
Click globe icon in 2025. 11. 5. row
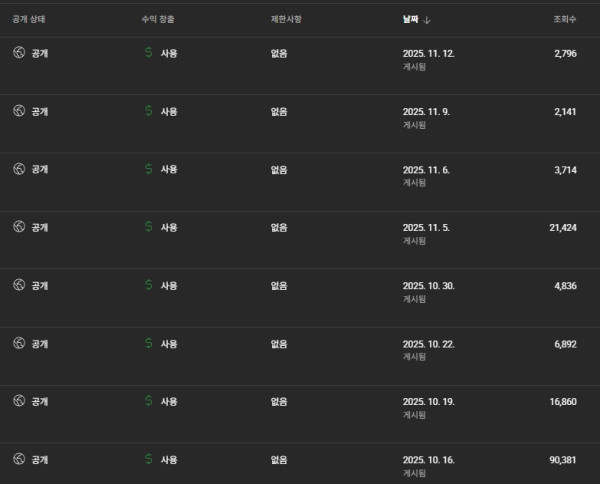18,227
